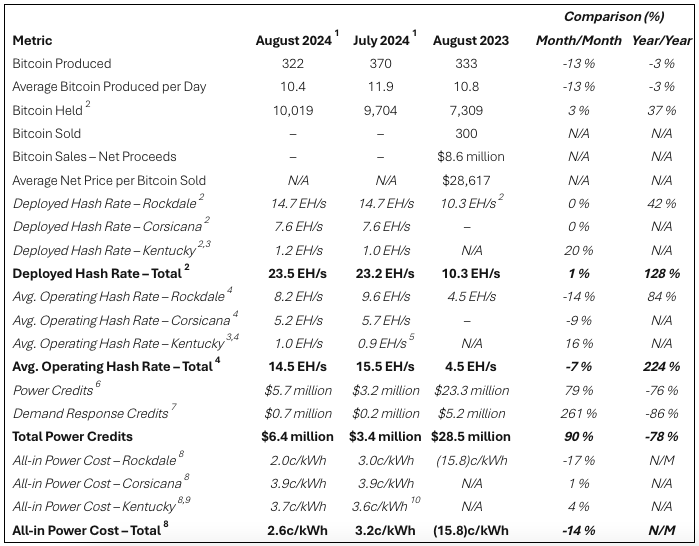
Task: Click the "$28.5 million" power credits cell
Action: (x=471, y=437)
